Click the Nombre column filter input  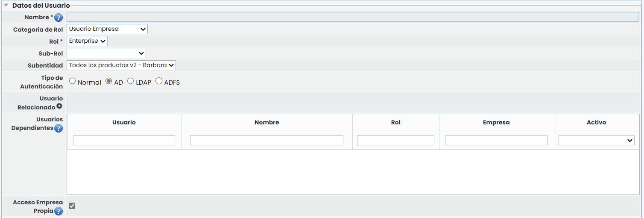266,140
